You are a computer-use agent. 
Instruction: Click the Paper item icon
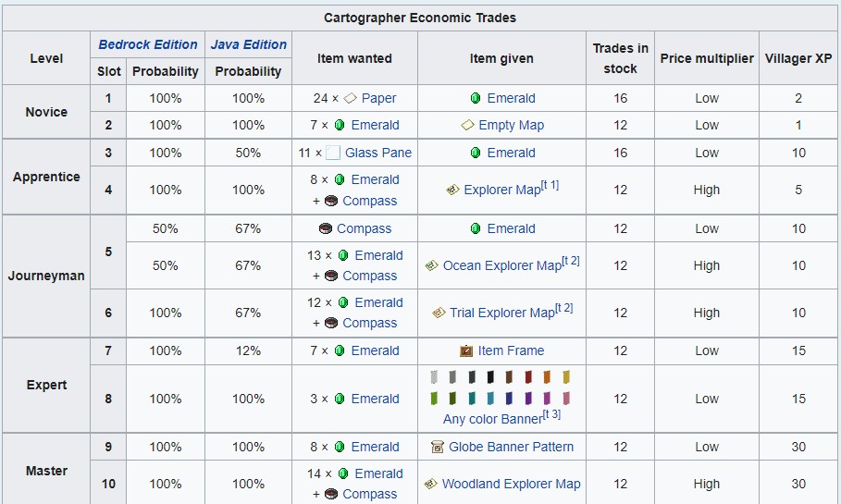tap(350, 98)
